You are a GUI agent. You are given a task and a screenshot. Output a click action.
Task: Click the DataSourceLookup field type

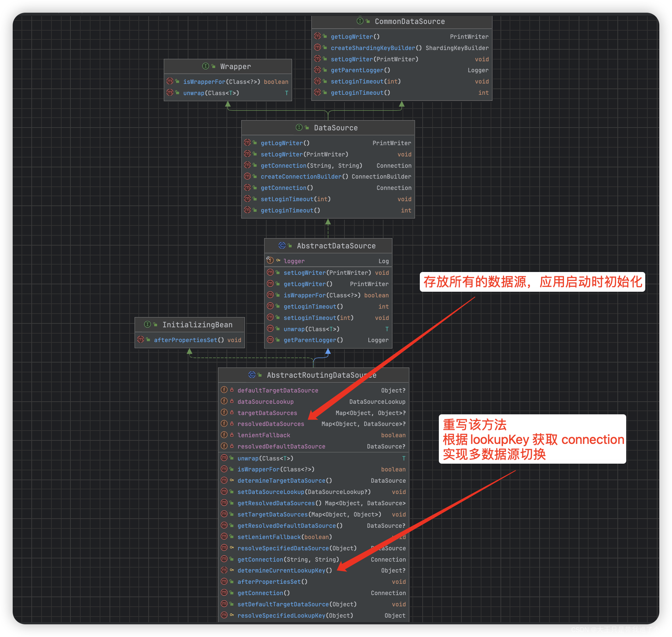(377, 402)
